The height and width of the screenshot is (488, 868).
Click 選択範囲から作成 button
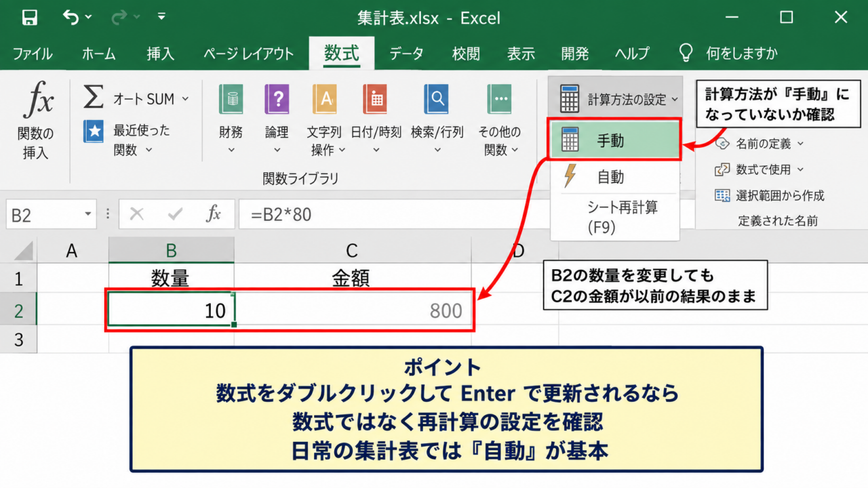coord(770,196)
